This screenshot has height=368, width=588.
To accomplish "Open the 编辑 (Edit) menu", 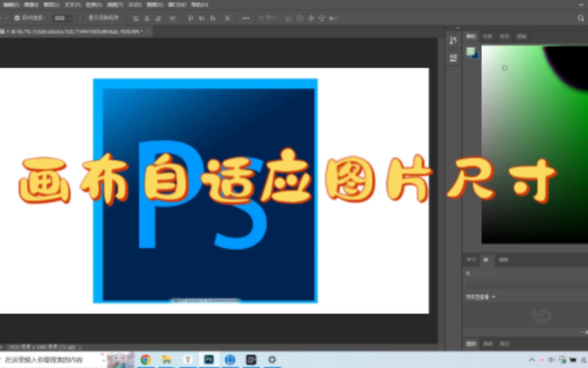I will (11, 5).
